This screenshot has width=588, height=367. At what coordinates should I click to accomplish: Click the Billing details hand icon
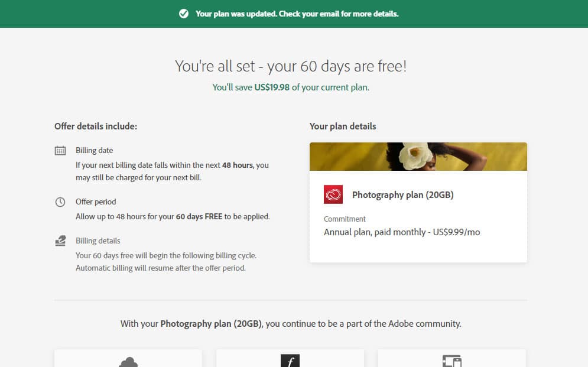[60, 241]
